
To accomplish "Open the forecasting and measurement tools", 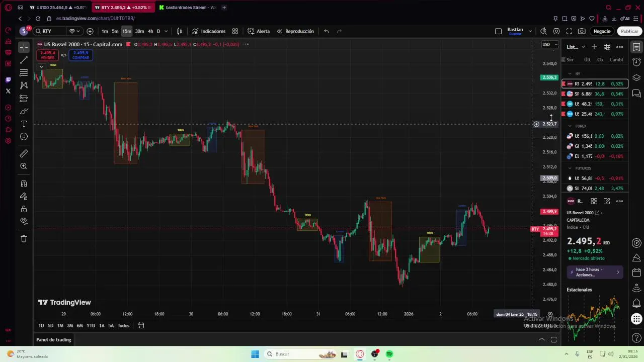I will click(24, 98).
